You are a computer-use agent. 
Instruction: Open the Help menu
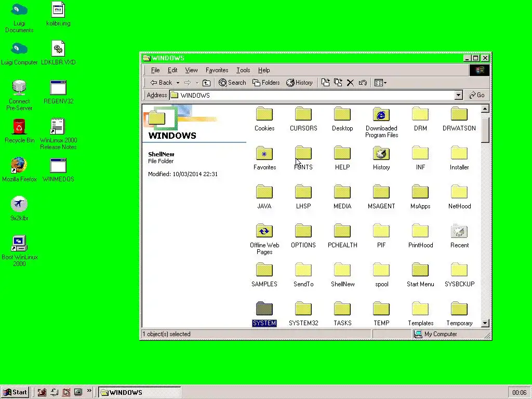pos(264,70)
